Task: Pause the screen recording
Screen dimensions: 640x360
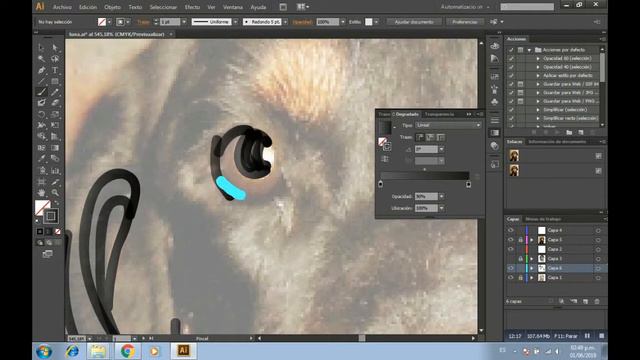Action: (x=587, y=336)
